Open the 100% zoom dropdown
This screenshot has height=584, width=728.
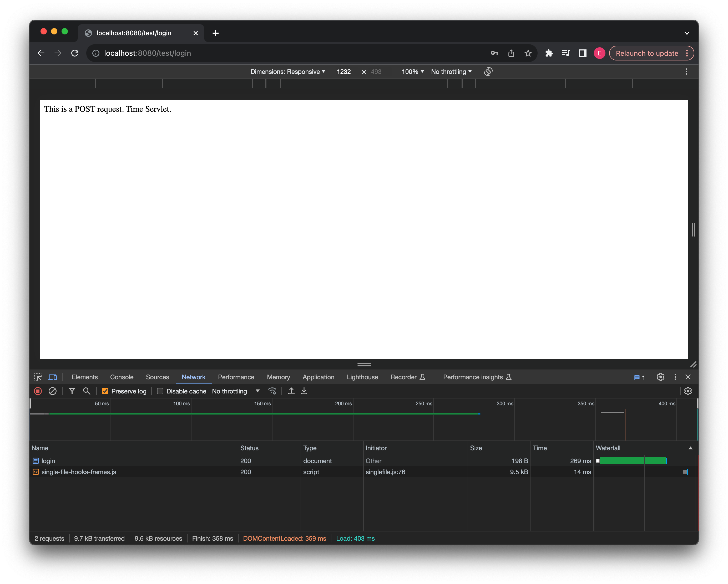click(x=413, y=71)
